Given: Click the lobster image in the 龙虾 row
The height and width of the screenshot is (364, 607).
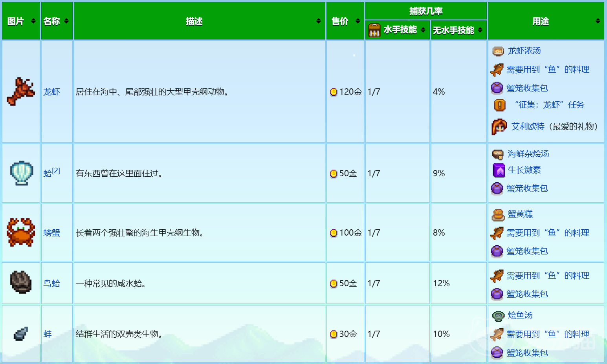Looking at the screenshot, I should click(21, 91).
